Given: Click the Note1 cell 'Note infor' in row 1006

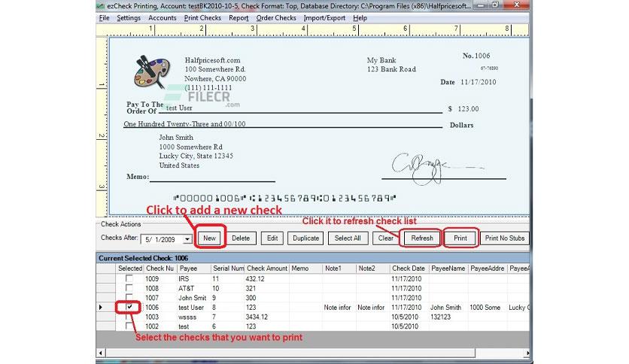Looking at the screenshot, I should click(x=339, y=308).
